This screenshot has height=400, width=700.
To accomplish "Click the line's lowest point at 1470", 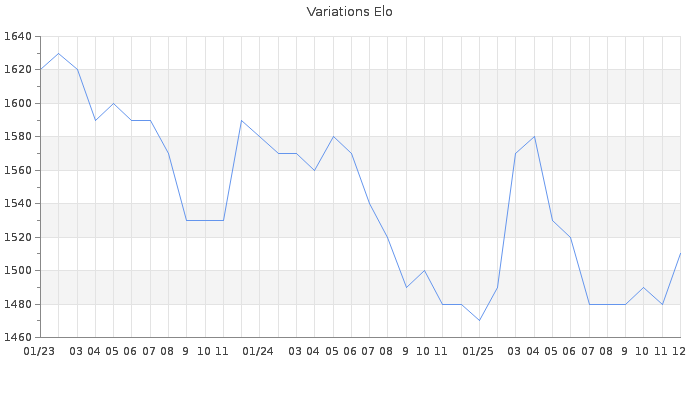I will pos(479,320).
